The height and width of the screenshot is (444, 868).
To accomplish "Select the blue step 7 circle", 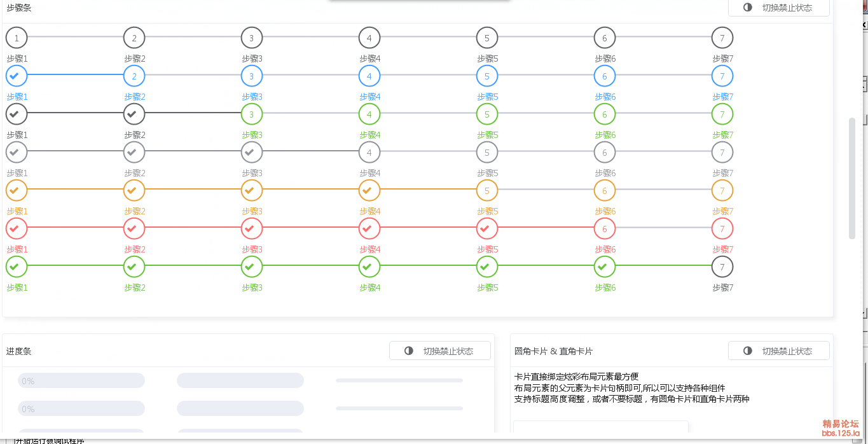I will coord(722,76).
